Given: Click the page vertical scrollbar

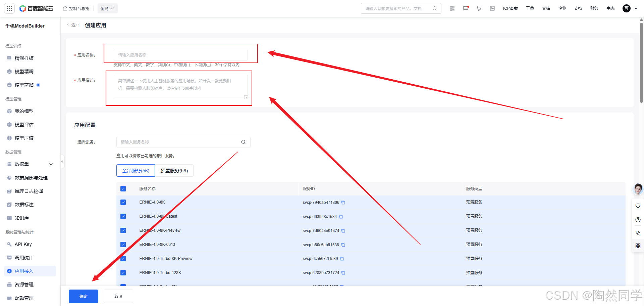Looking at the screenshot, I should tap(641, 62).
